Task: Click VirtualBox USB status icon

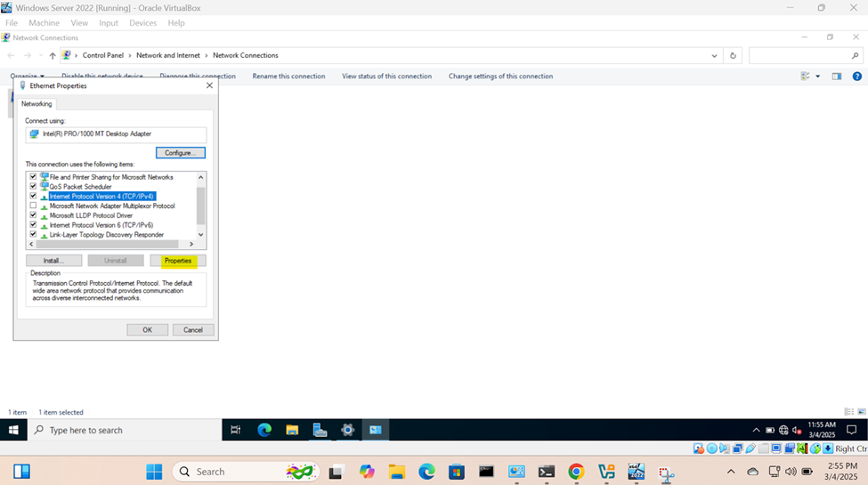Action: click(x=750, y=449)
